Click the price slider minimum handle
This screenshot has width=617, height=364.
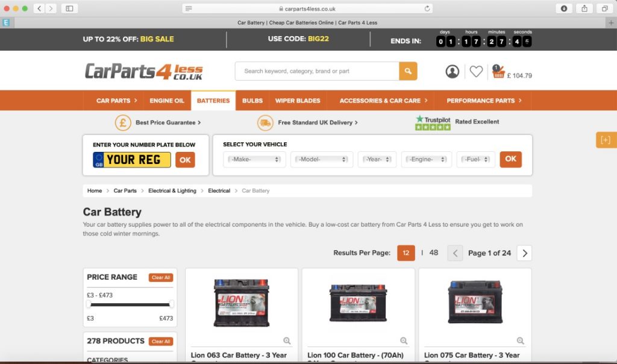(x=89, y=304)
